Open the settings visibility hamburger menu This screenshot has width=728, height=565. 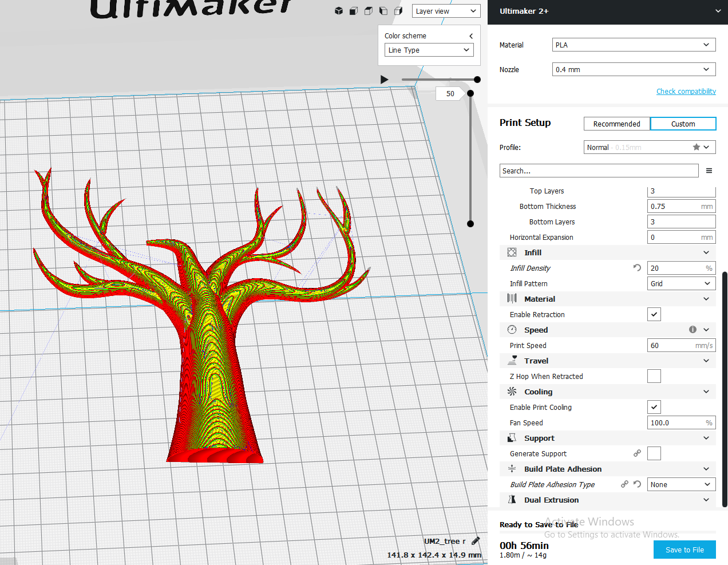click(709, 171)
